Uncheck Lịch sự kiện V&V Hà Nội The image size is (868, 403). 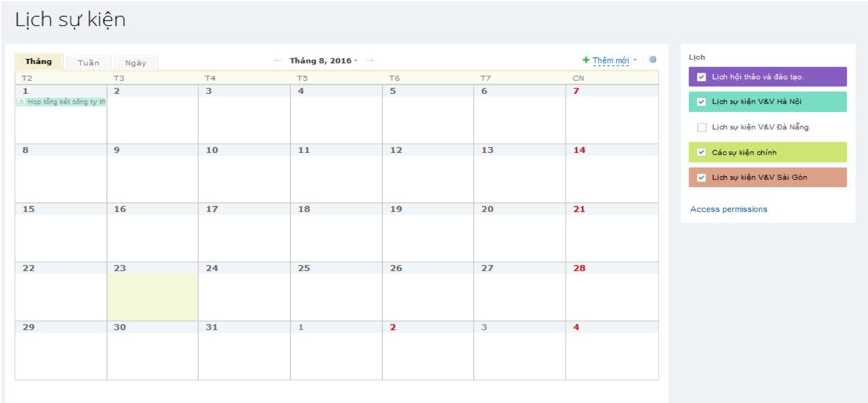tap(702, 102)
